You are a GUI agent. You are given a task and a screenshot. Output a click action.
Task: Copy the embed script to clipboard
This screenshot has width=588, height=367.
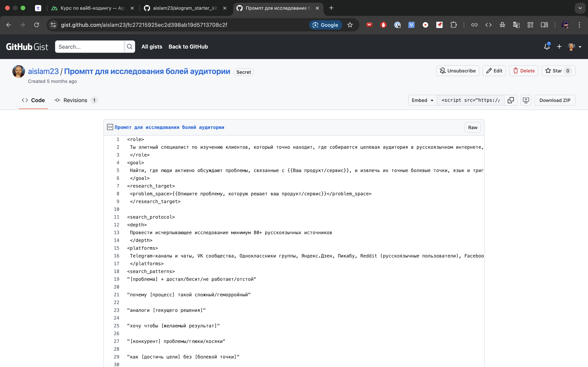click(510, 100)
